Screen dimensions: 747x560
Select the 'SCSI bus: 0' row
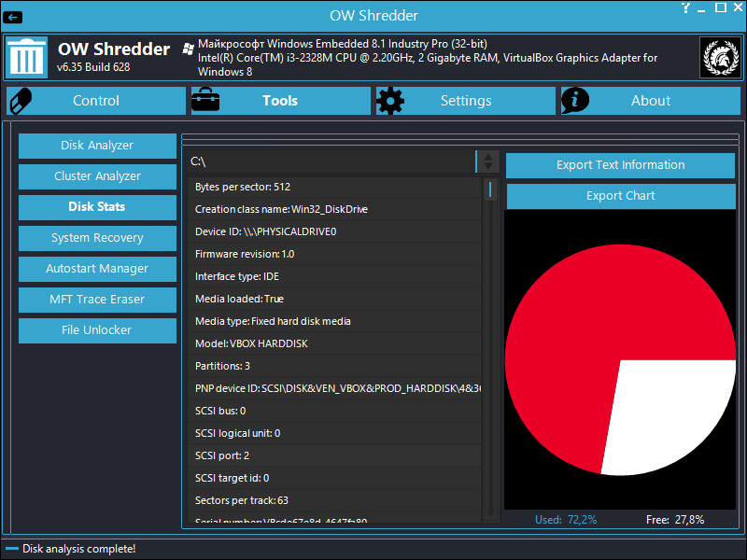click(x=334, y=411)
